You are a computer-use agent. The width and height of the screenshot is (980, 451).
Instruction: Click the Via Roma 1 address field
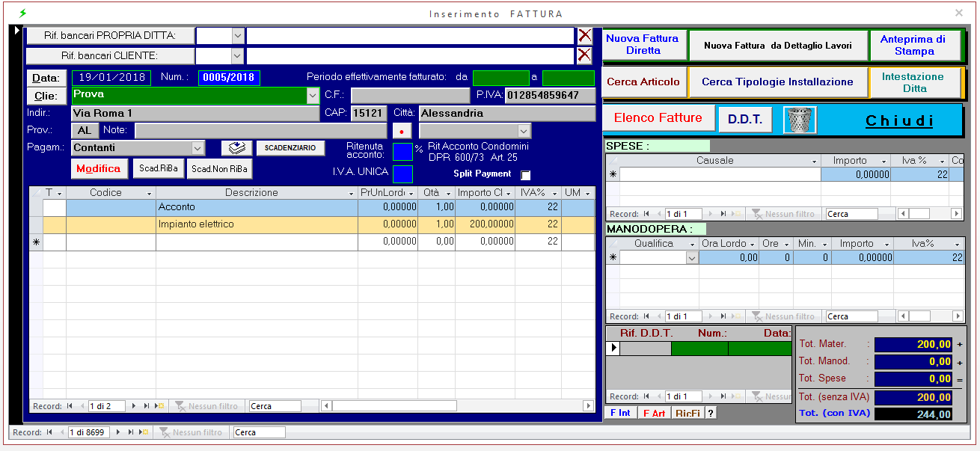[195, 114]
